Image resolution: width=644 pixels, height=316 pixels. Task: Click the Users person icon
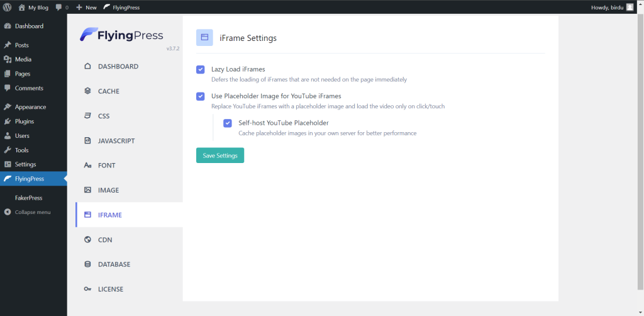[8, 136]
